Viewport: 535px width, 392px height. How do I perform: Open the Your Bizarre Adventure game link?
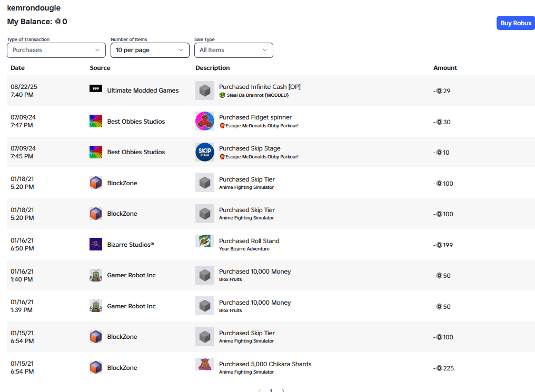244,249
